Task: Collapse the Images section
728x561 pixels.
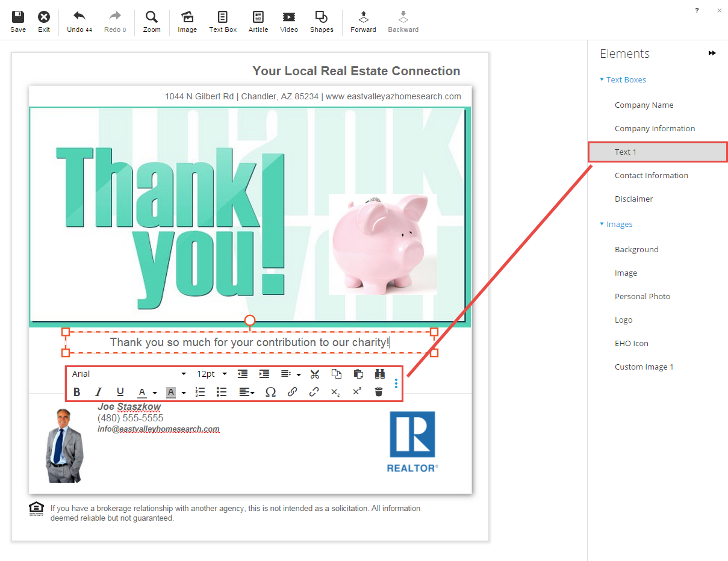Action: [616, 224]
